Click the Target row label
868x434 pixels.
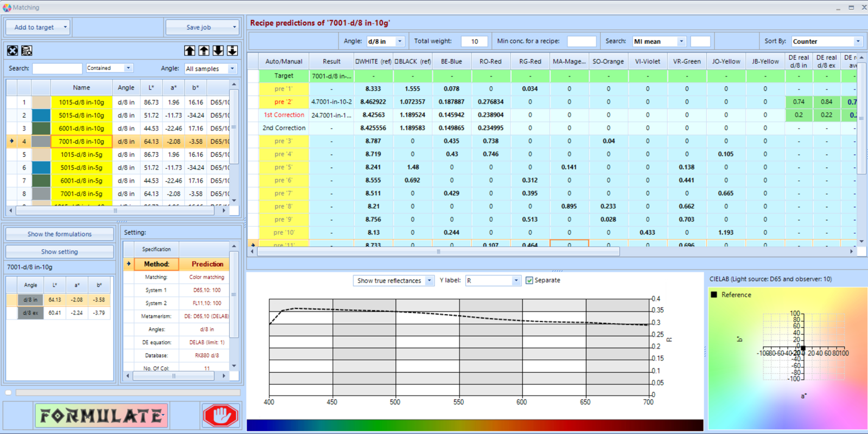point(284,76)
